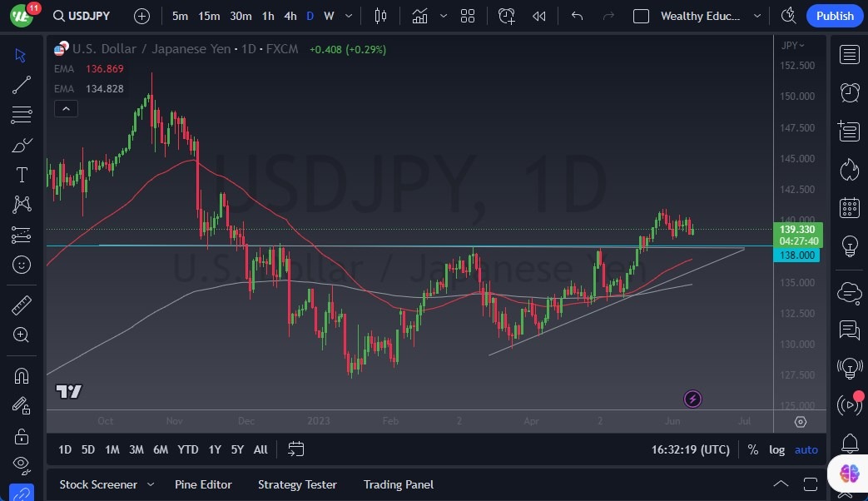
Task: Toggle stay in drawing mode
Action: (x=21, y=406)
